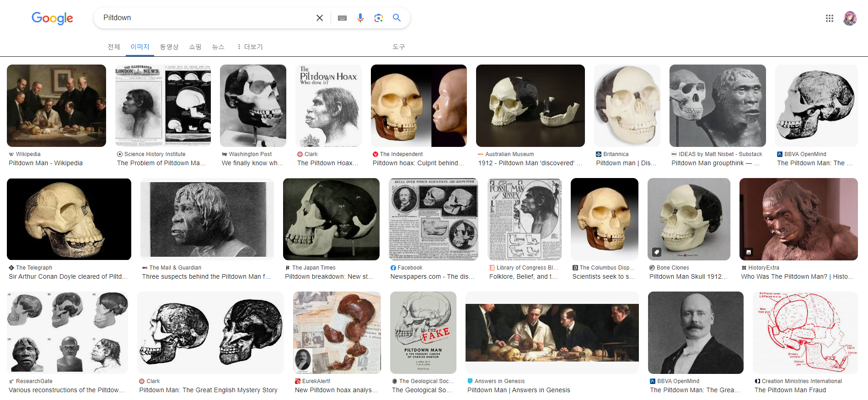Open the 도구 (Tools) options
The width and height of the screenshot is (868, 400).
coord(399,47)
